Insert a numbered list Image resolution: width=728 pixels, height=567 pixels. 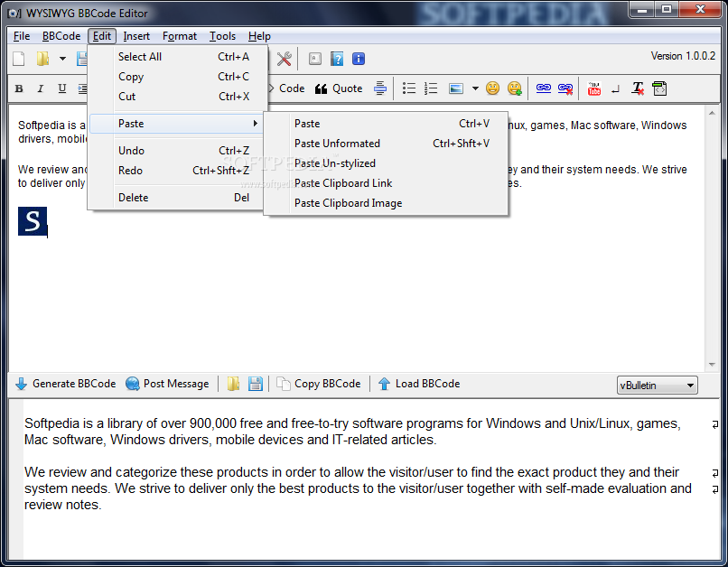[431, 88]
